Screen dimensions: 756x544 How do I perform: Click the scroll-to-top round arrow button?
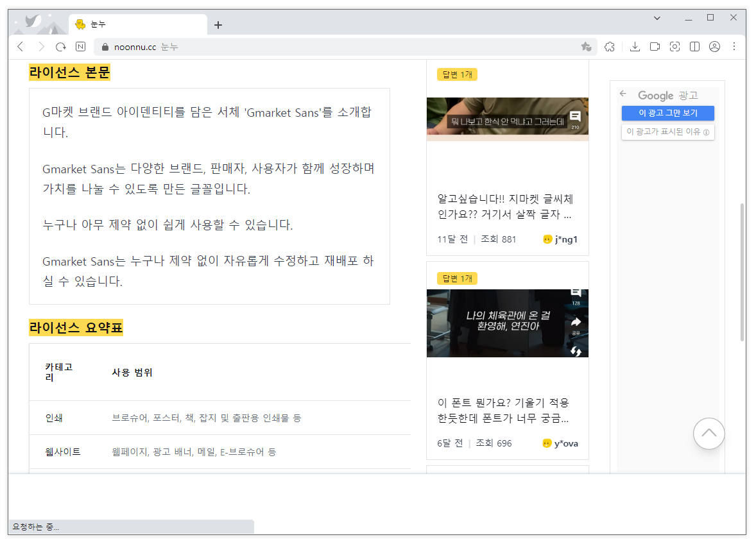coord(709,433)
